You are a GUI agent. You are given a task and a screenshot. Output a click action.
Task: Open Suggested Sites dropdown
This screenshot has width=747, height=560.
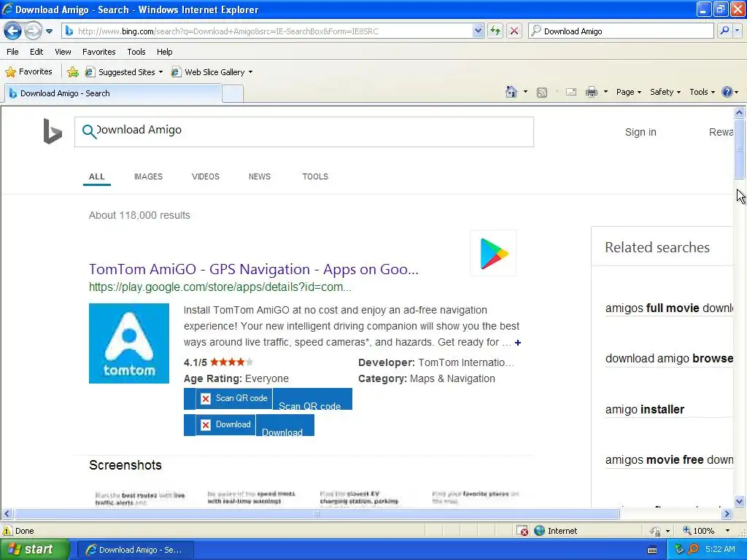[x=124, y=72]
